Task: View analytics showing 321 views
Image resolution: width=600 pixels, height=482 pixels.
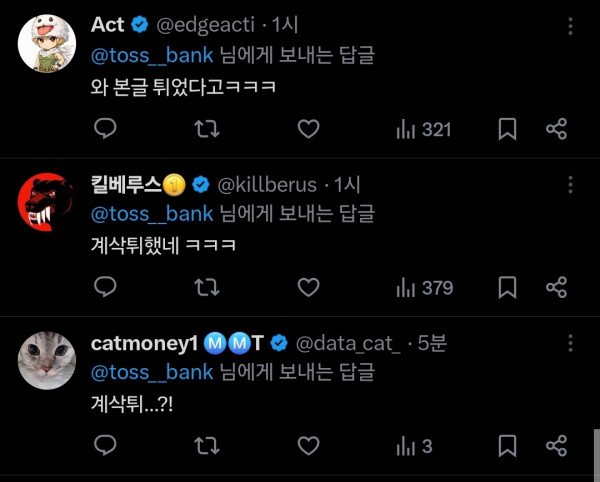Action: click(x=424, y=129)
